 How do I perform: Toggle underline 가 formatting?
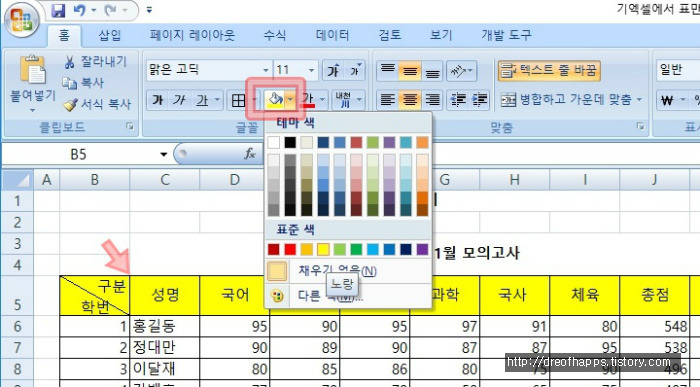pyautogui.click(x=202, y=100)
